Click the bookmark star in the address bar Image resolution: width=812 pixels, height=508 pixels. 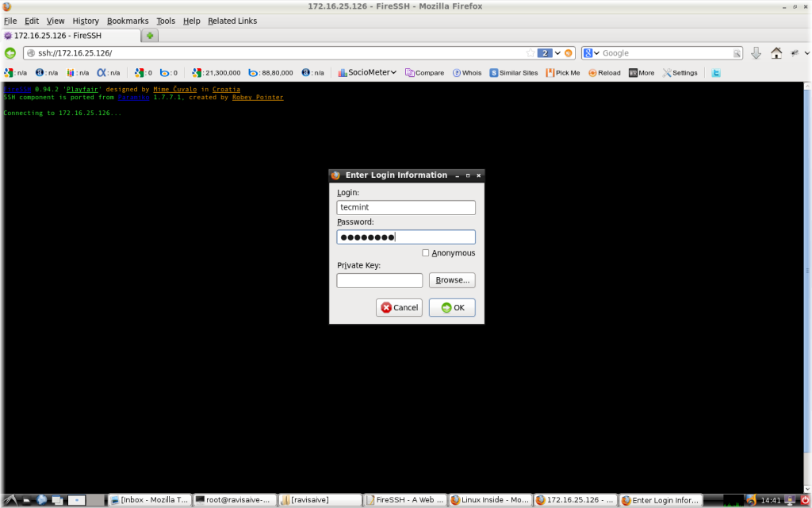pos(530,53)
